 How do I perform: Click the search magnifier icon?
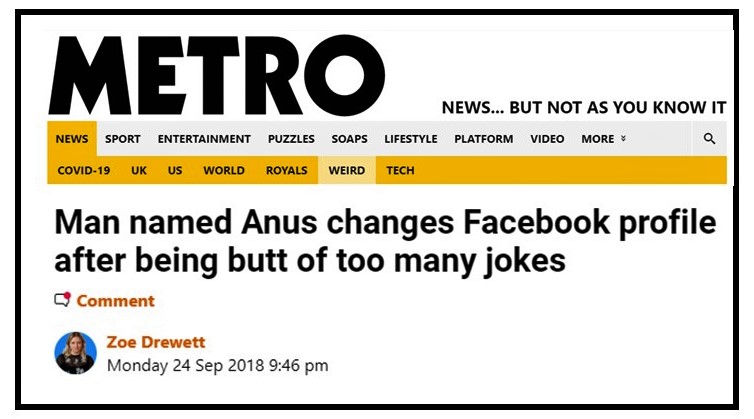coord(709,139)
